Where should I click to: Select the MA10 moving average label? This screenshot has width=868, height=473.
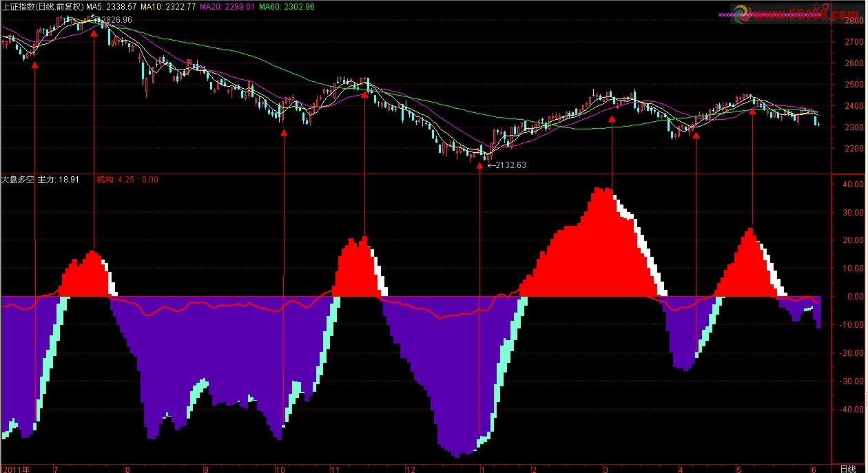tap(168, 6)
